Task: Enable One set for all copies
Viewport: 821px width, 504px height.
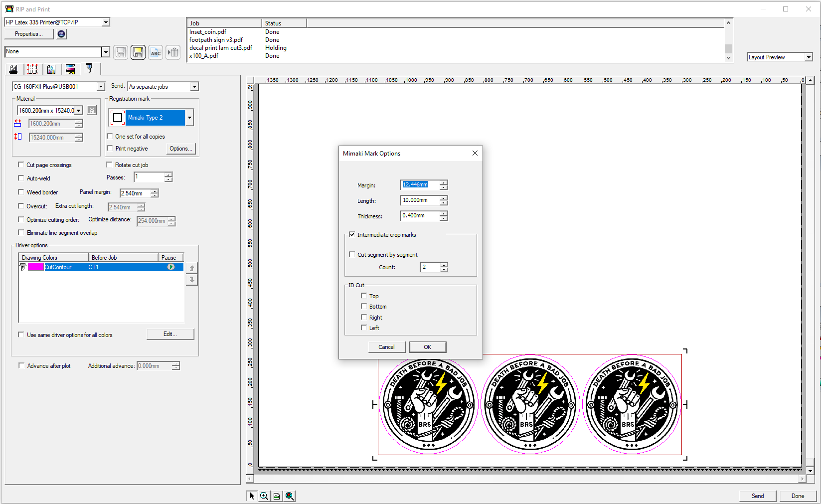Action: click(x=110, y=136)
